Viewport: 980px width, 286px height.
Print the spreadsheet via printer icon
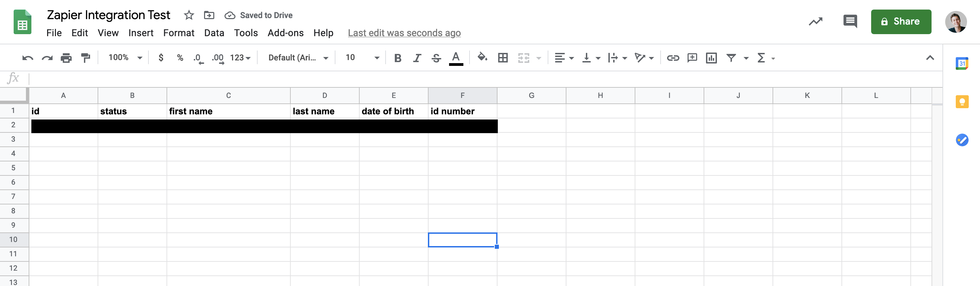(66, 58)
